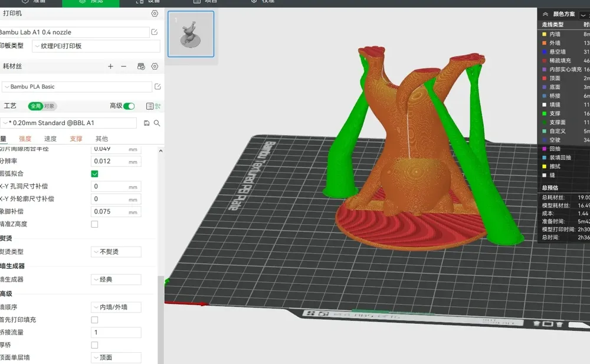This screenshot has height=364, width=590.
Task: Enable the 精准Z高度 checkbox
Action: 94,224
